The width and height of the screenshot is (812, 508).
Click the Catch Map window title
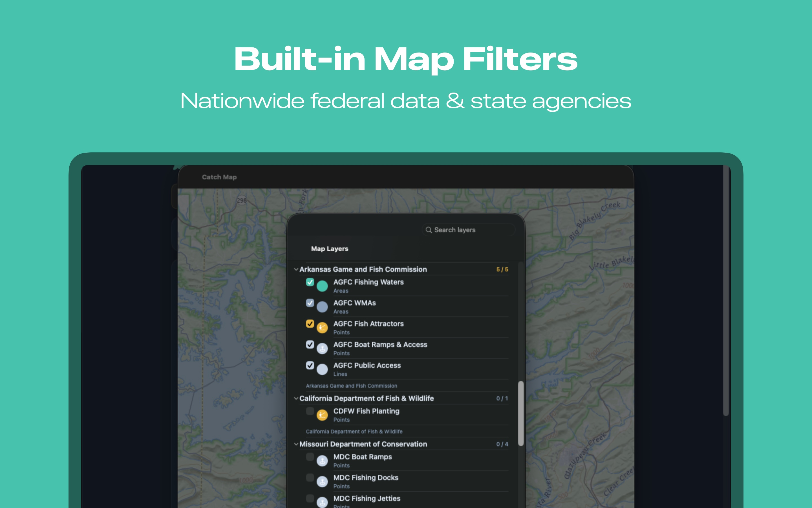click(x=219, y=177)
